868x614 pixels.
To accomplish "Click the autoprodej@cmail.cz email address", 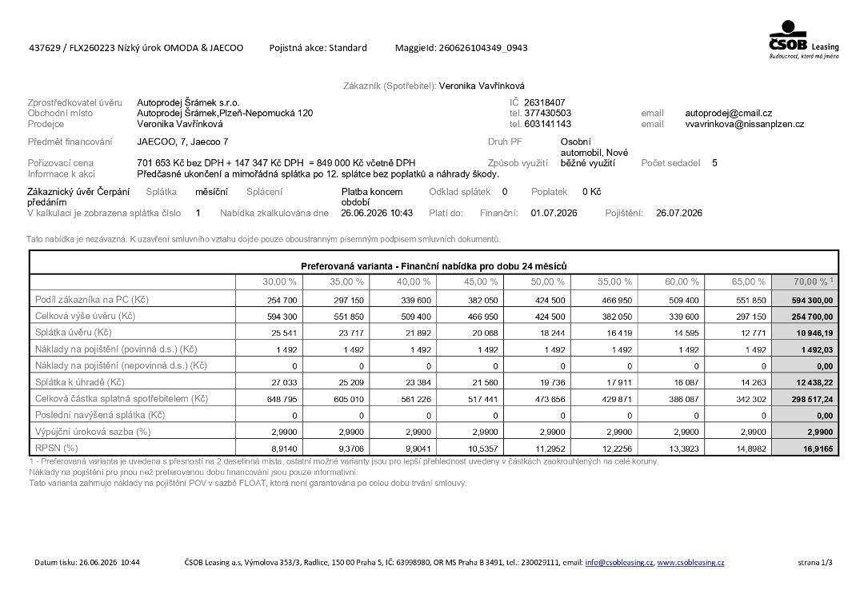I will [x=729, y=113].
